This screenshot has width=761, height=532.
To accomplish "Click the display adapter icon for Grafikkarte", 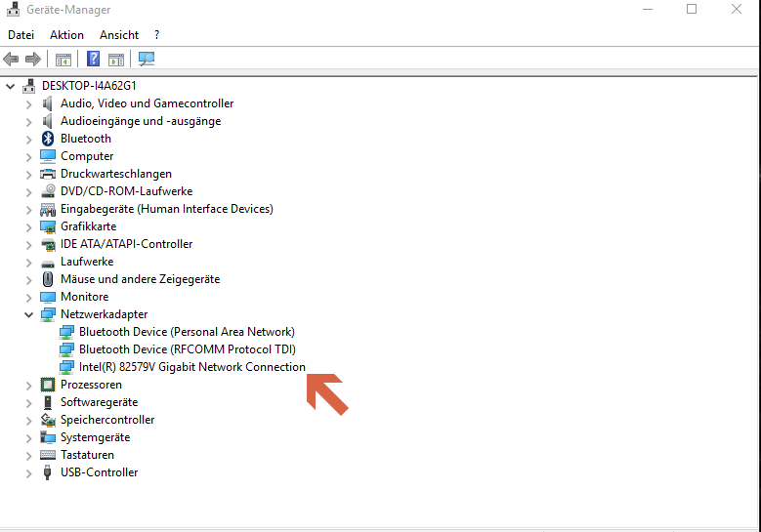I will coord(48,226).
